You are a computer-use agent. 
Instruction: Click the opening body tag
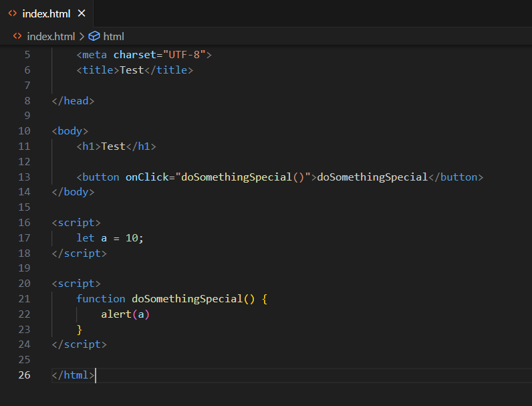point(70,131)
